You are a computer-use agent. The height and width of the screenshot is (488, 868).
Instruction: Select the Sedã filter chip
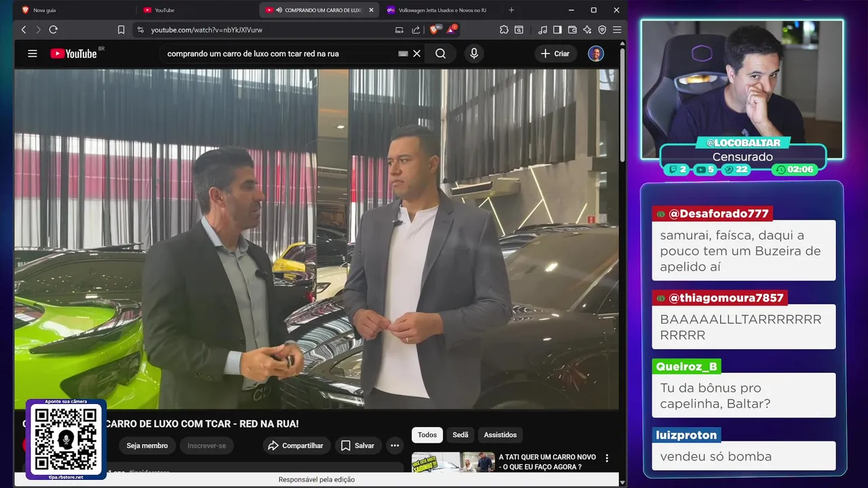[460, 434]
